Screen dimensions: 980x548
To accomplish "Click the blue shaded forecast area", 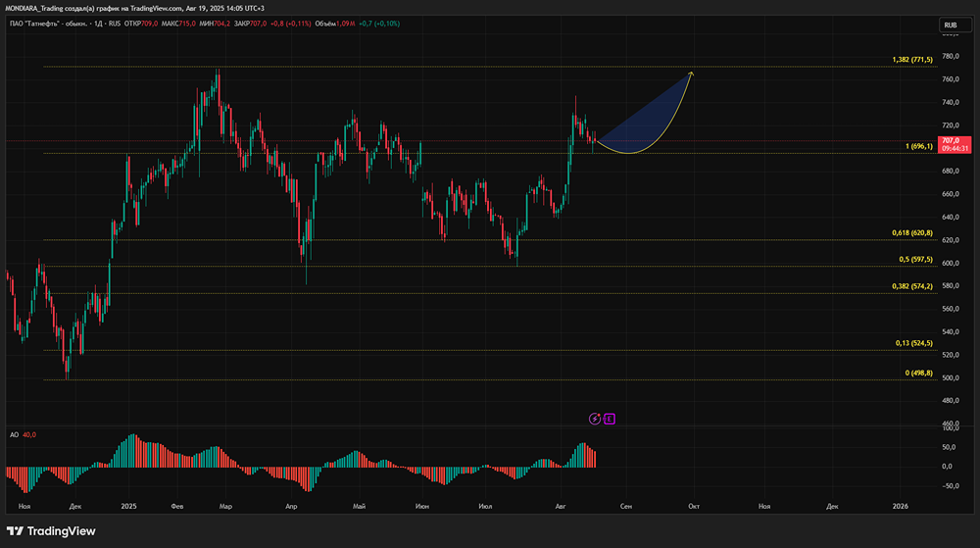I will pyautogui.click(x=650, y=121).
